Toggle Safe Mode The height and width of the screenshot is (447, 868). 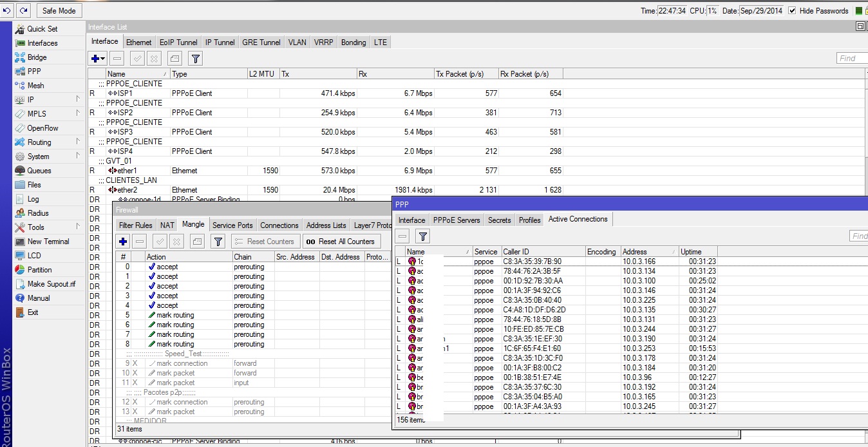(59, 10)
